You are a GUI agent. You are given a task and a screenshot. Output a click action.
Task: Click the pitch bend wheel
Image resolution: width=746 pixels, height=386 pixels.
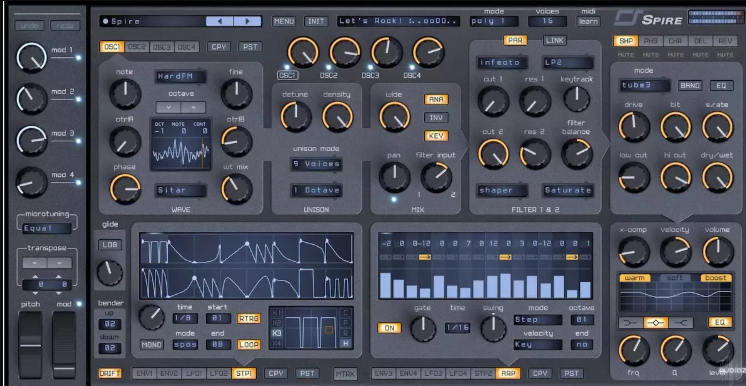(x=30, y=345)
